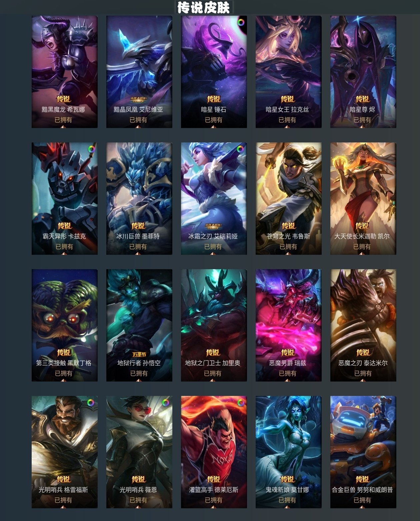The height and width of the screenshot is (521, 420).
Task: Expand arrow below 鬼魂新娘 莫甘娜 card
Action: coord(287,507)
